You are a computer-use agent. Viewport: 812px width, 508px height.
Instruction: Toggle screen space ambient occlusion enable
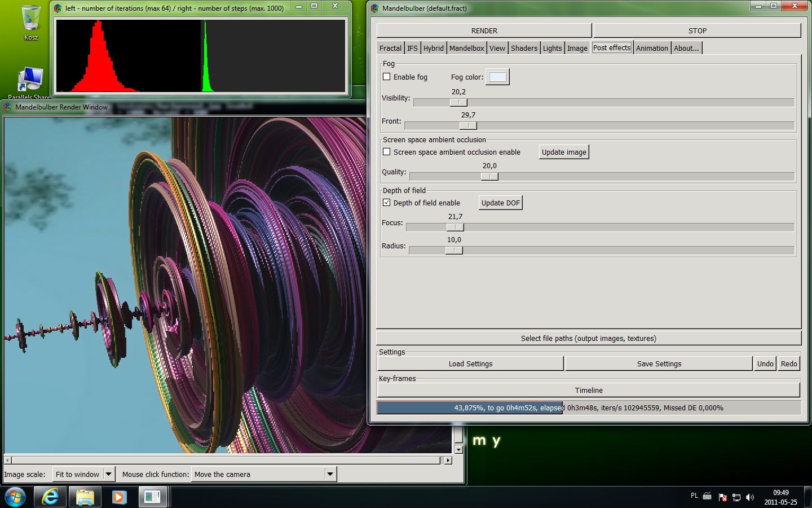387,152
